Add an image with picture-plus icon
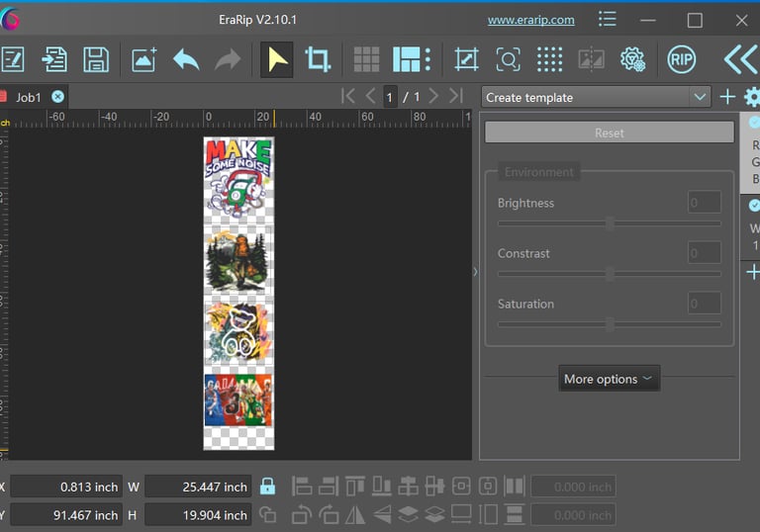Screen dimensions: 760x532 pos(144,59)
